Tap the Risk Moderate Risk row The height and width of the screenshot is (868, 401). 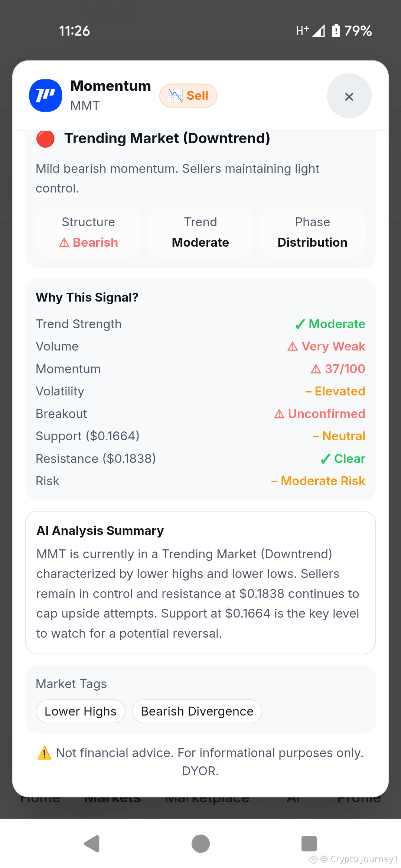(x=200, y=481)
